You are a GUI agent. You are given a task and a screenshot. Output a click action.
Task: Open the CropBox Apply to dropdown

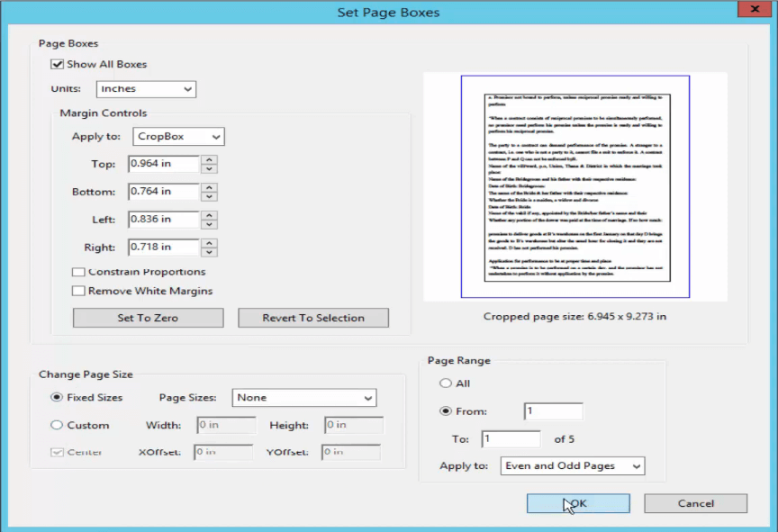tap(178, 137)
